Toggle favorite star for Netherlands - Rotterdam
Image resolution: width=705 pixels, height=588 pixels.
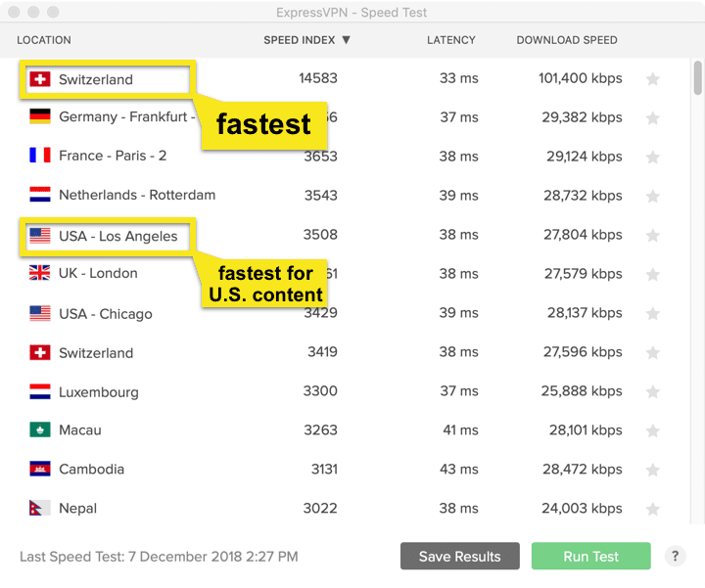click(653, 196)
